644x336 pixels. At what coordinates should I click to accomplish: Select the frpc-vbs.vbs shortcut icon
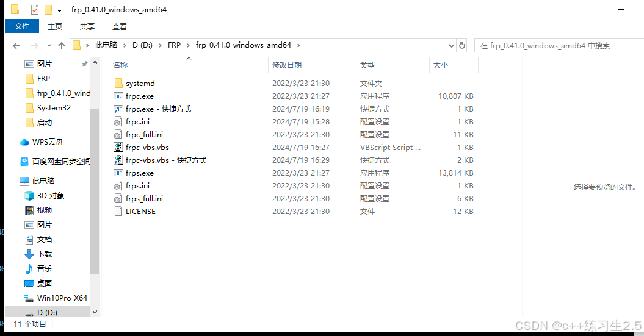coord(118,160)
